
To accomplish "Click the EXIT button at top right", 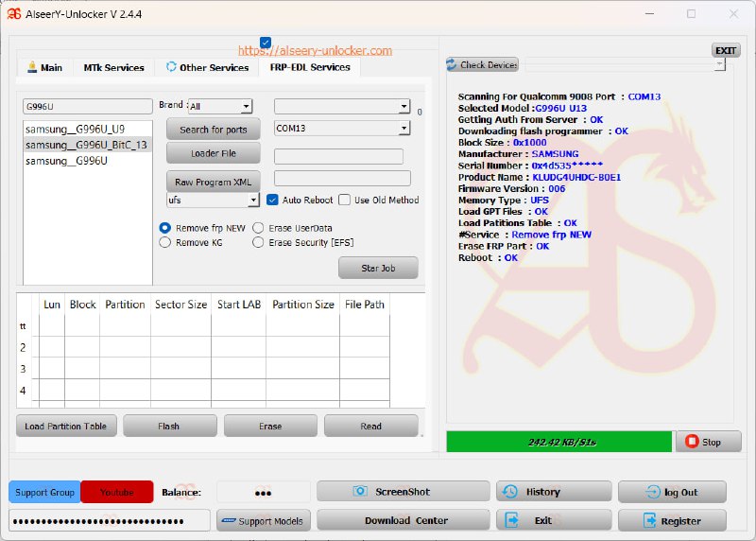I will point(726,50).
